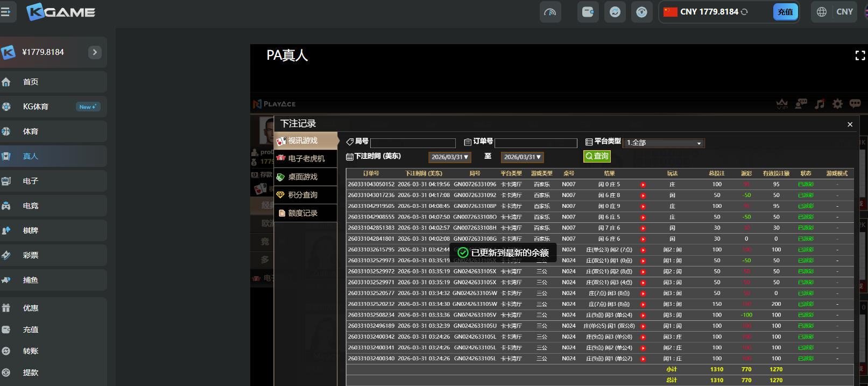Enter fullscreen mode for PA真人 game
Image resolution: width=868 pixels, height=386 pixels.
click(860, 55)
